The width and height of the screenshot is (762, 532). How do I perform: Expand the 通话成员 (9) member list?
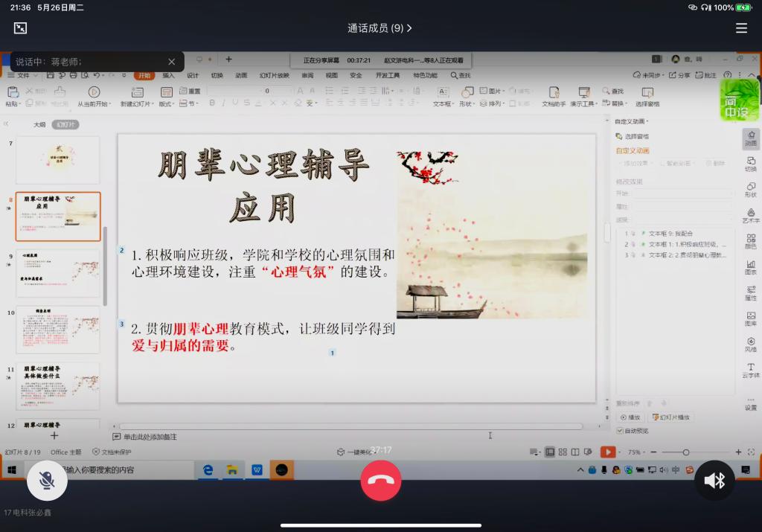pos(380,28)
